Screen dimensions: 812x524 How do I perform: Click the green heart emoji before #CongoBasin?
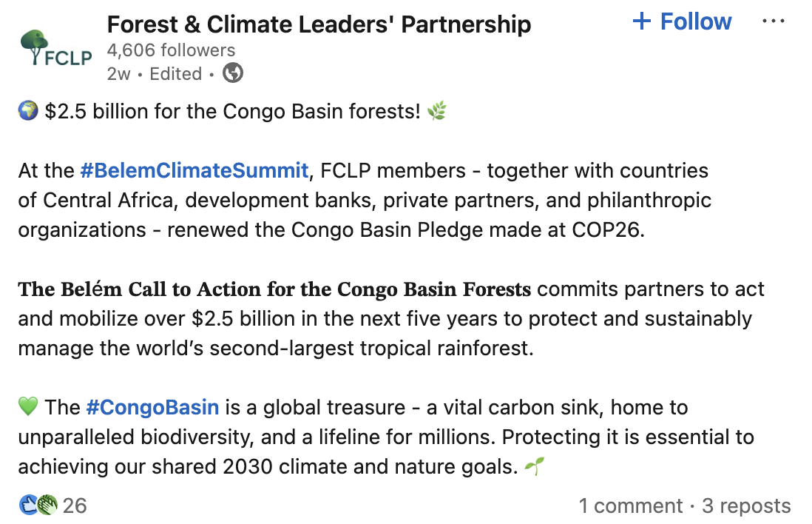click(x=28, y=407)
